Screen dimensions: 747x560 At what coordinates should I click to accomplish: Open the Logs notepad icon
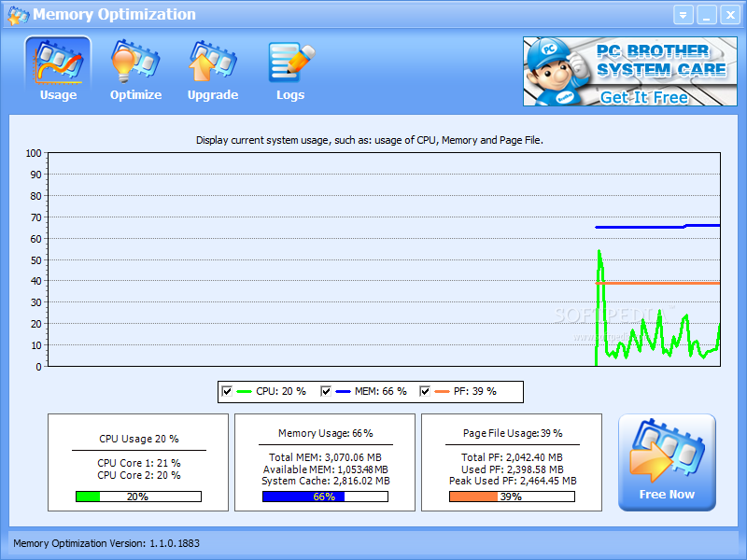pos(290,69)
